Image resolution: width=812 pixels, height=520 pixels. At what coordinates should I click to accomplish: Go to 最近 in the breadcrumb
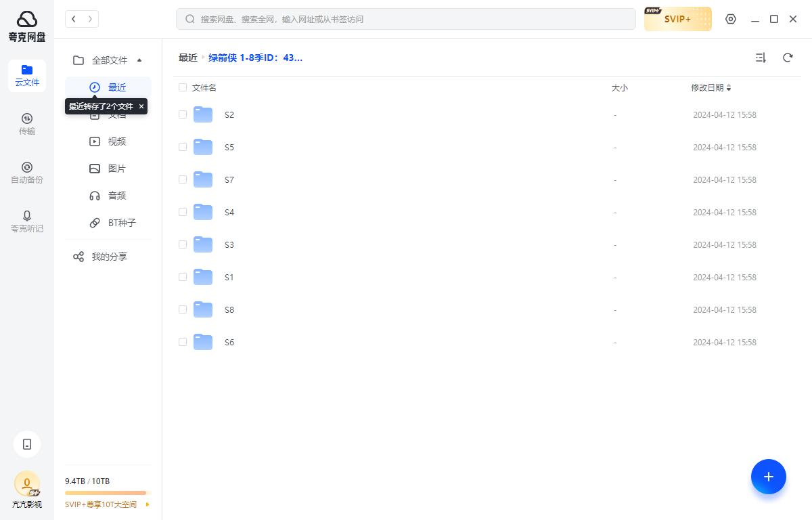[187, 58]
